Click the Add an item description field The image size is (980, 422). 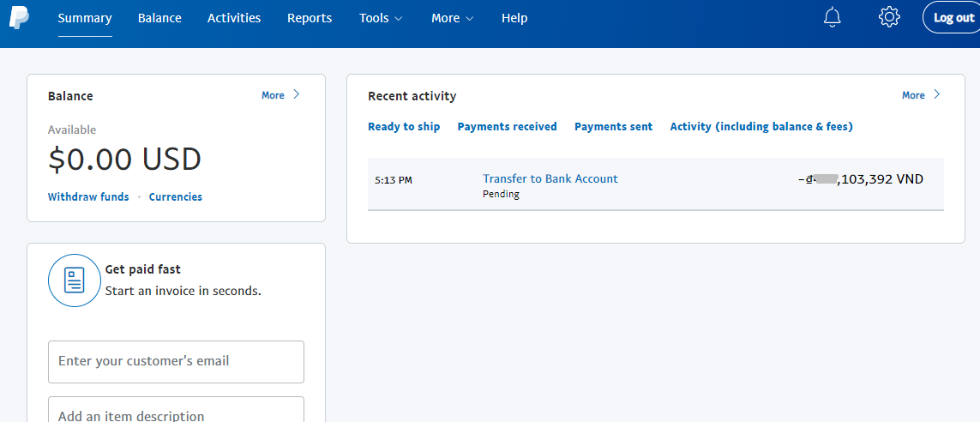[177, 409]
